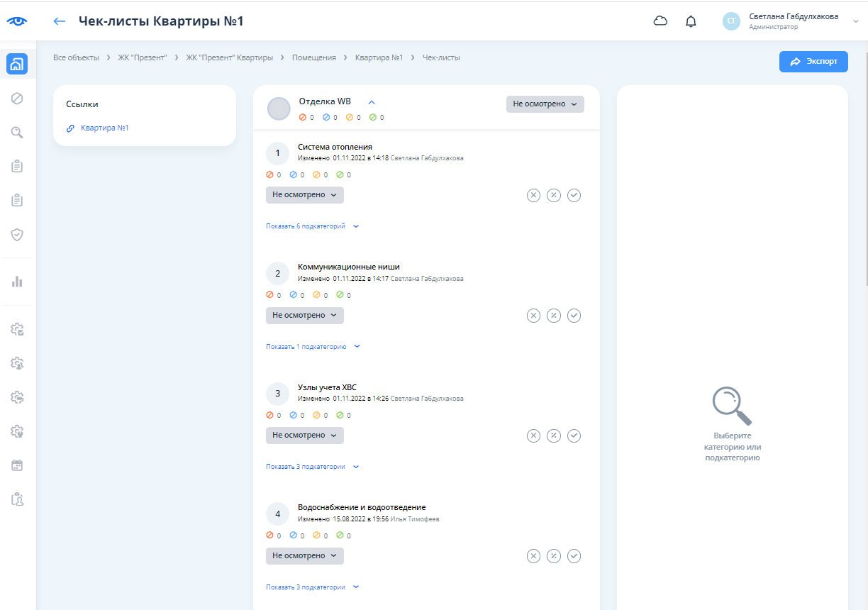Screen dimensions: 868x610
Task: Open the Квартира №1 link in Ссылки
Action: (104, 128)
